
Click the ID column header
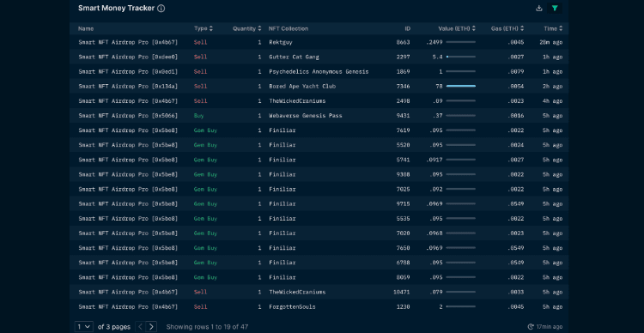[x=407, y=28]
